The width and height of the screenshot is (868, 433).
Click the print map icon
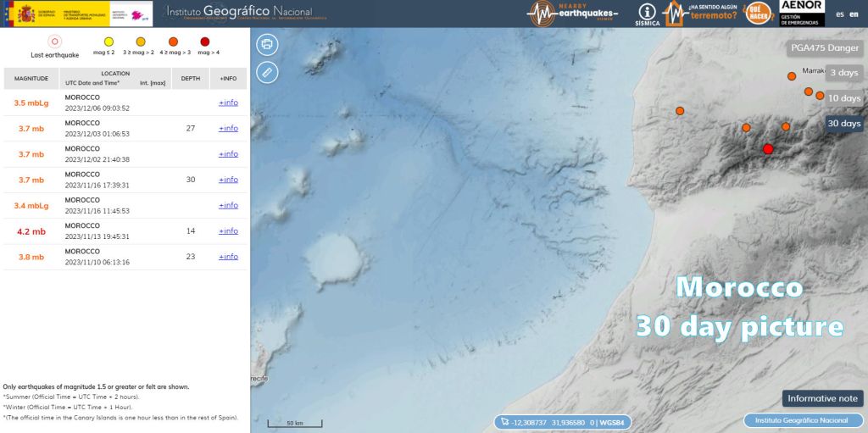267,44
